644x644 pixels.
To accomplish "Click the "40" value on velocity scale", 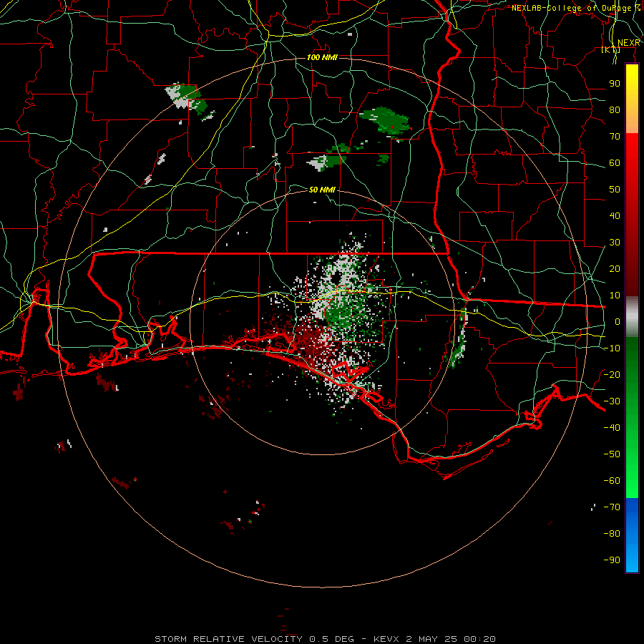I will 615,216.
